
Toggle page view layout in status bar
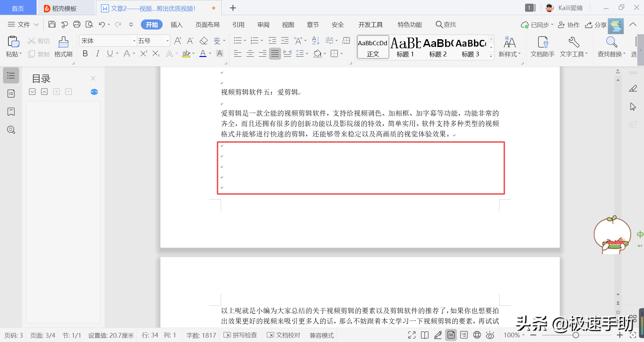[451, 335]
